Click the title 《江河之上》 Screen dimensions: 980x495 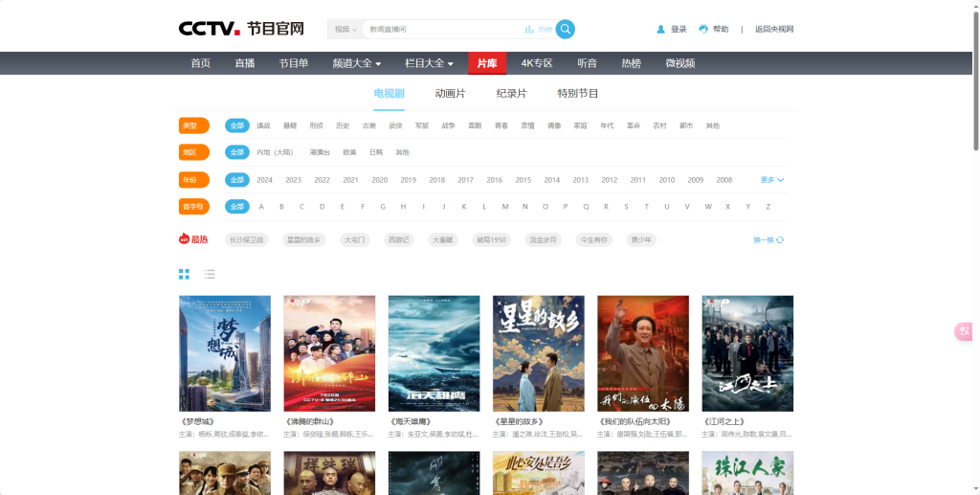pos(724,422)
